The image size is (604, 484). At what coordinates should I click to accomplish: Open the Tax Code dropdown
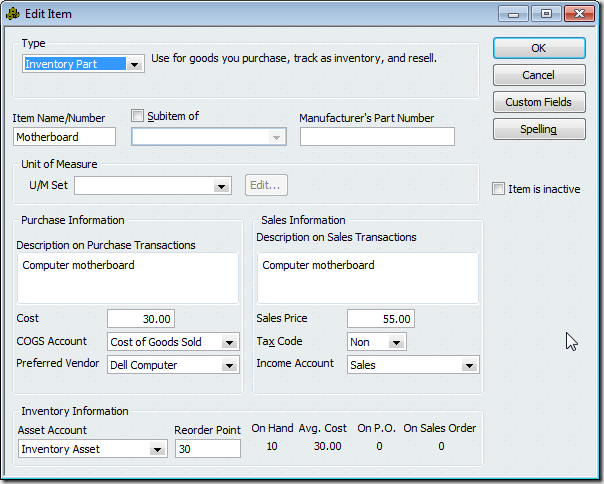coord(396,342)
